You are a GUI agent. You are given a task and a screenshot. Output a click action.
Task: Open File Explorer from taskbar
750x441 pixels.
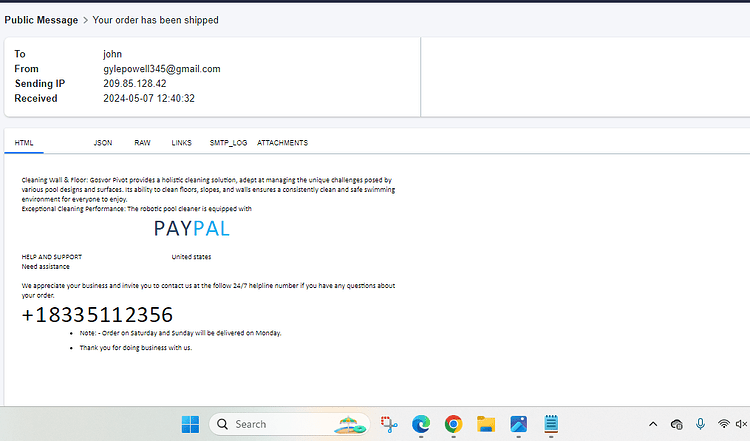tap(486, 424)
